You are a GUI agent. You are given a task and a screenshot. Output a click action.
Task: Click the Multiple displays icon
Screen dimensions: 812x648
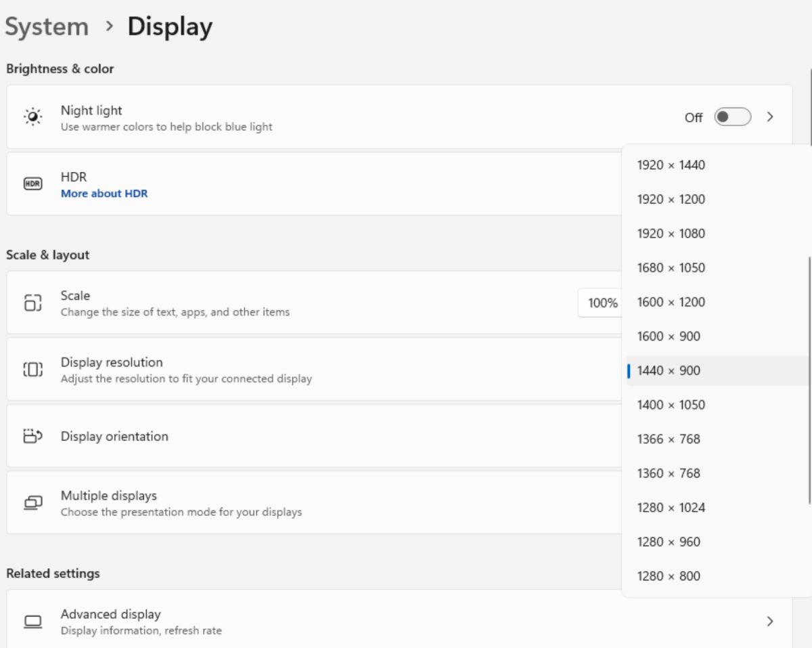(x=32, y=502)
